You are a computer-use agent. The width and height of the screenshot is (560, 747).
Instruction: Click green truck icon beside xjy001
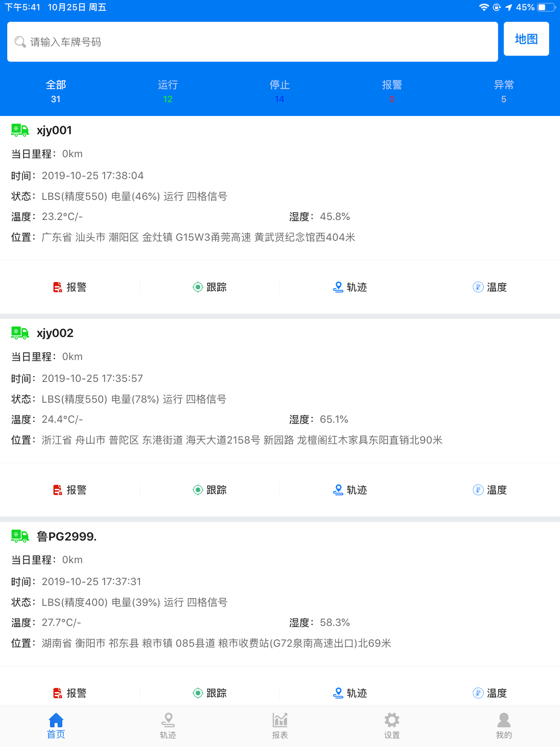(20, 130)
